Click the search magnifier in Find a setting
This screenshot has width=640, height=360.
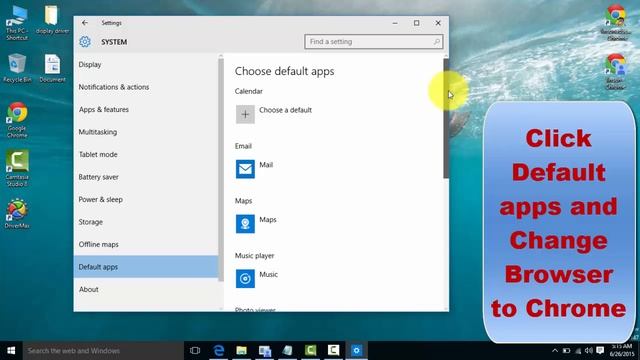436,42
